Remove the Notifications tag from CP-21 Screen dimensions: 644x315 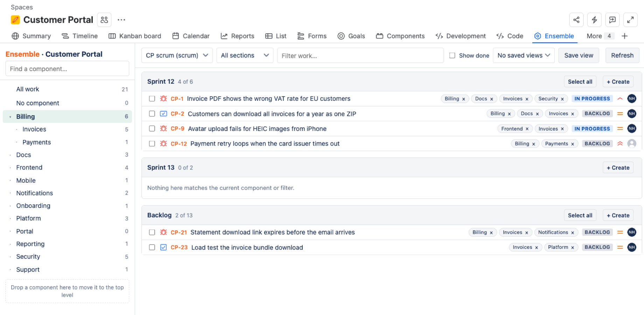(x=573, y=233)
